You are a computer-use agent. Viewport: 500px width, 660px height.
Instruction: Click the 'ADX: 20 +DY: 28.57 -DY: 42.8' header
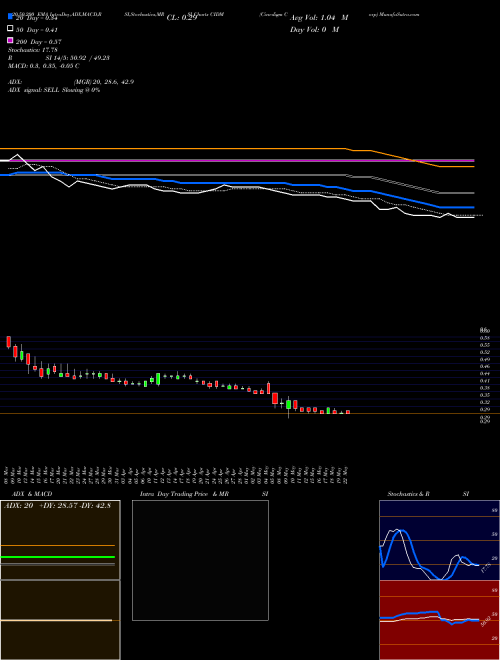coord(57,506)
